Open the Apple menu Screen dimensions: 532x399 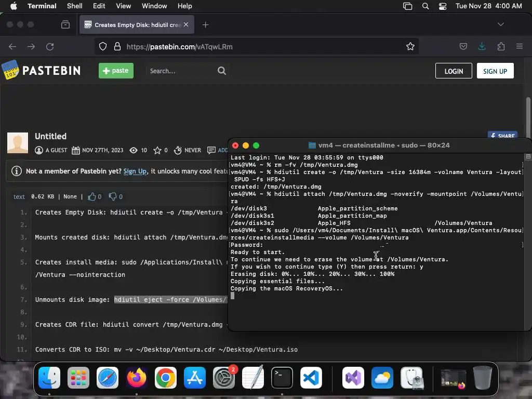[x=14, y=6]
